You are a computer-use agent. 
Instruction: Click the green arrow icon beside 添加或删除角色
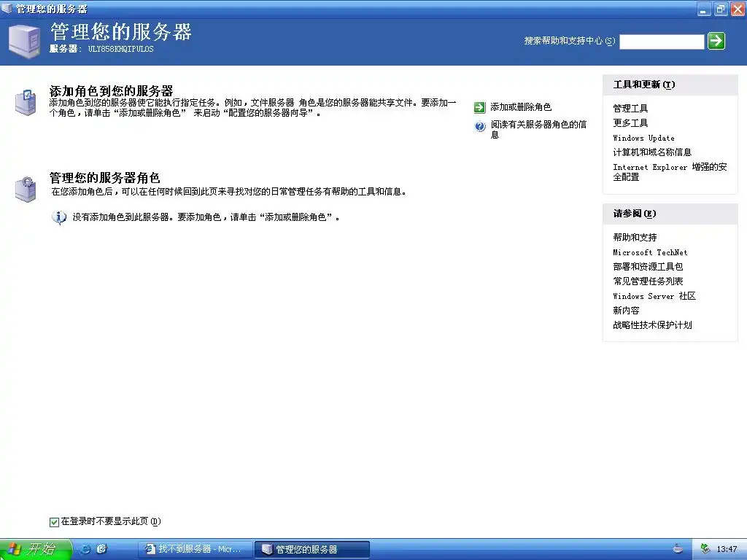coord(479,107)
